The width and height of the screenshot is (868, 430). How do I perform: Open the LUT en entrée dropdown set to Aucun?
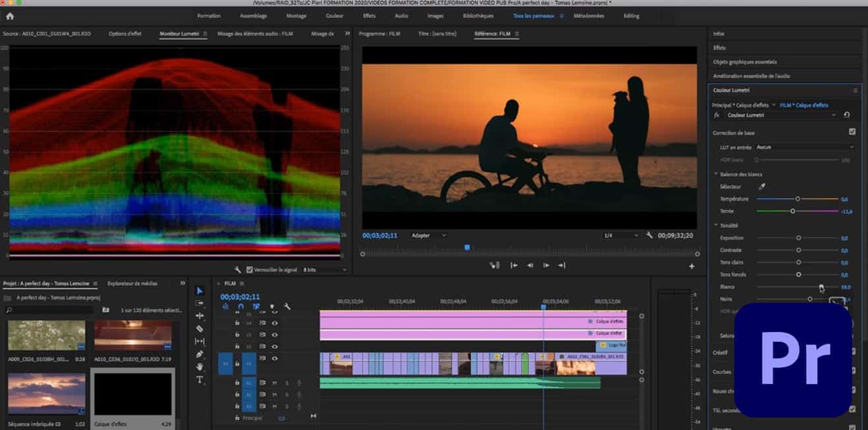tap(804, 148)
